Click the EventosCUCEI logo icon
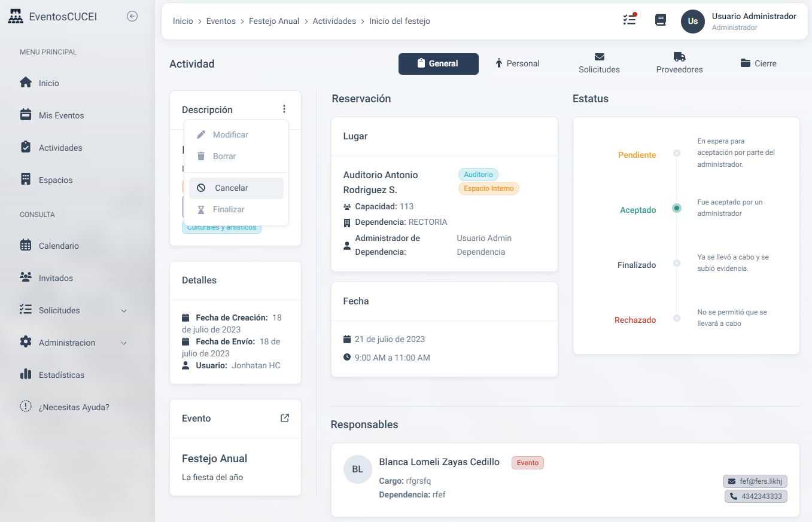Screen dimensions: 812x522 16,17
